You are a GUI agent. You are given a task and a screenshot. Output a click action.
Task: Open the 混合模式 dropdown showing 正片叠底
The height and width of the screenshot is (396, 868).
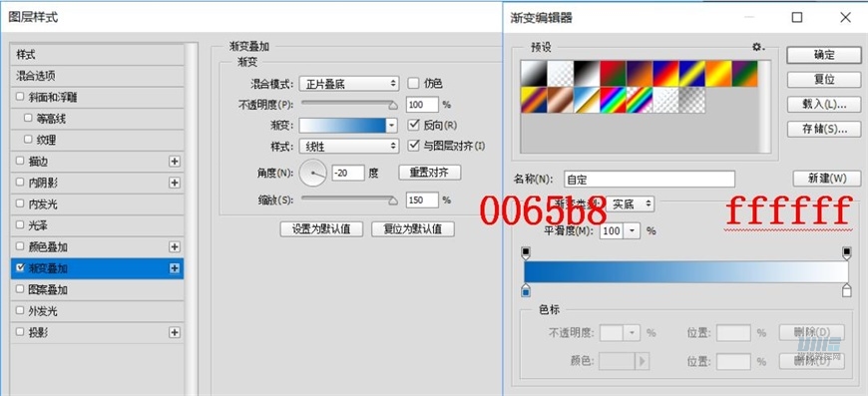(x=349, y=84)
